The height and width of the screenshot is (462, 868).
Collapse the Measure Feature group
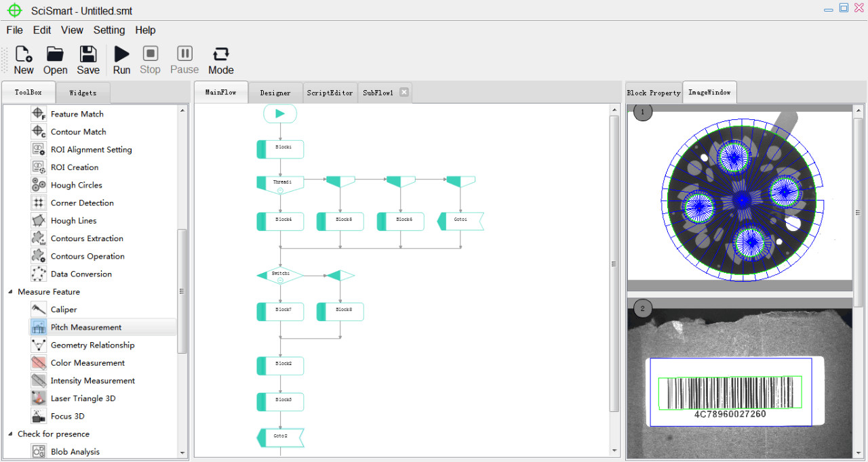pos(10,292)
